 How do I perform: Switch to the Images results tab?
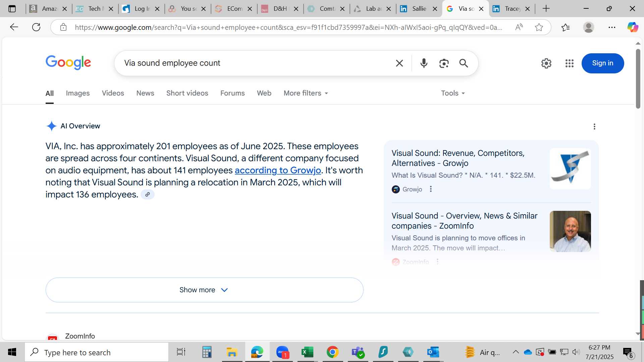tap(78, 93)
